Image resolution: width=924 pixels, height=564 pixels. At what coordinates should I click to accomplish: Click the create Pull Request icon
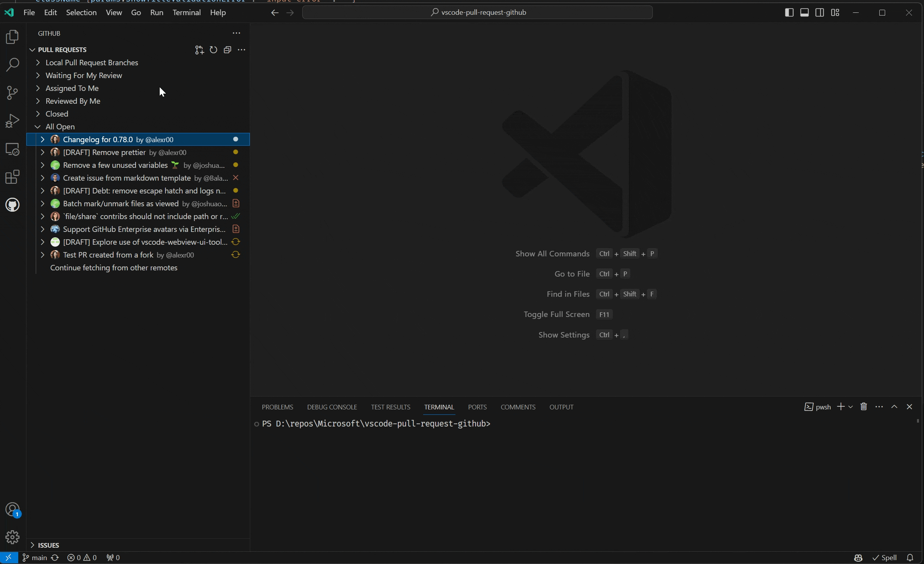pos(199,49)
